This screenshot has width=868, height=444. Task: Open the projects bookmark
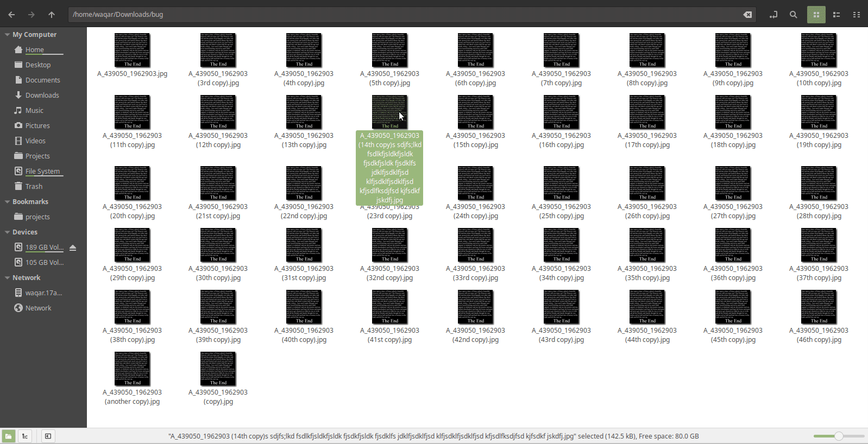[37, 217]
